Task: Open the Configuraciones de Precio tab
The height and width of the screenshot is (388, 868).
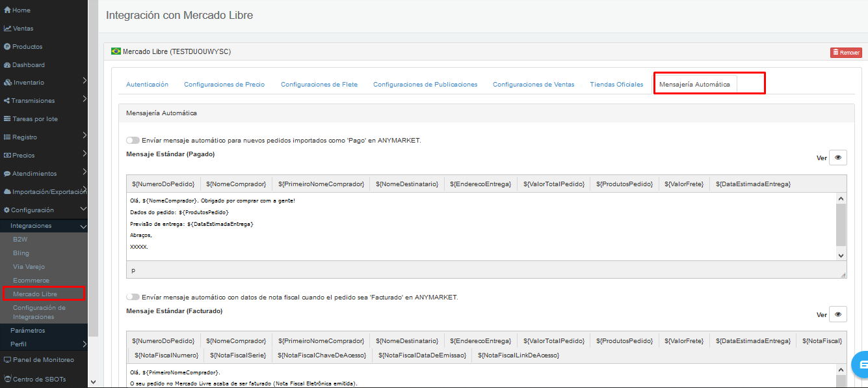Action: point(224,85)
